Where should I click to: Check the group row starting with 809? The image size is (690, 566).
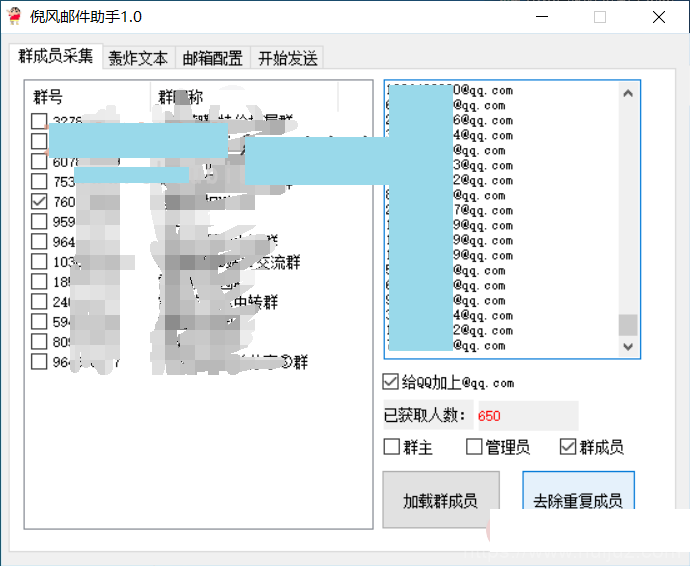coord(39,342)
